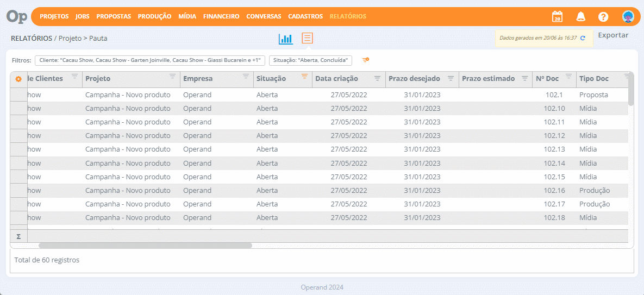Click the Exportar button
Viewport: 644px width, 295px height.
(613, 35)
